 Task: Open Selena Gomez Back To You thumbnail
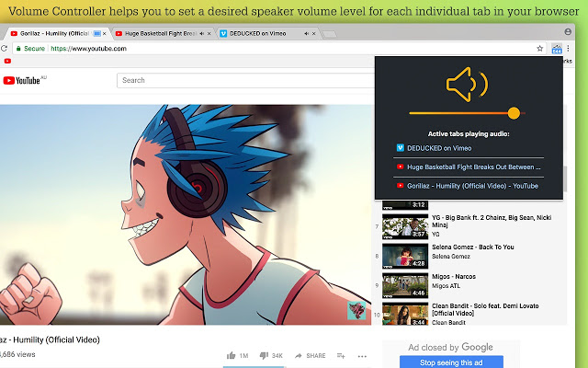(x=402, y=255)
